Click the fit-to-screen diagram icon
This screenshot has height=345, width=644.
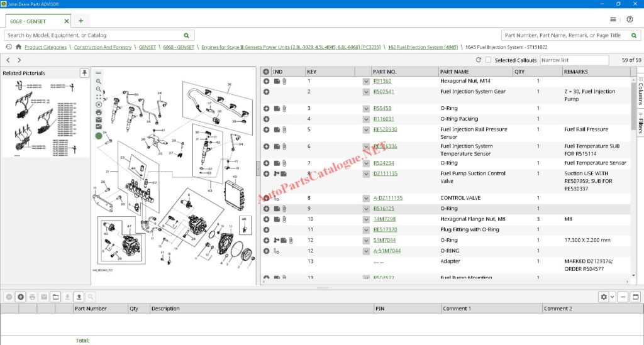tap(99, 96)
